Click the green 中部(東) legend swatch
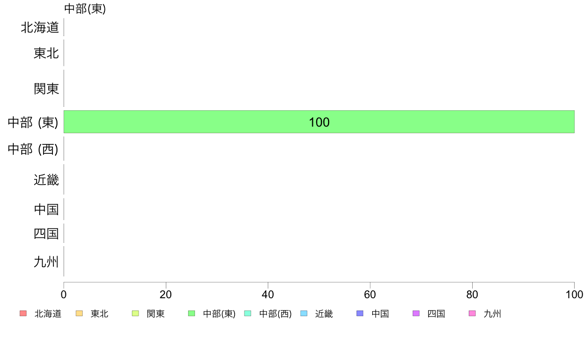 pyautogui.click(x=192, y=314)
